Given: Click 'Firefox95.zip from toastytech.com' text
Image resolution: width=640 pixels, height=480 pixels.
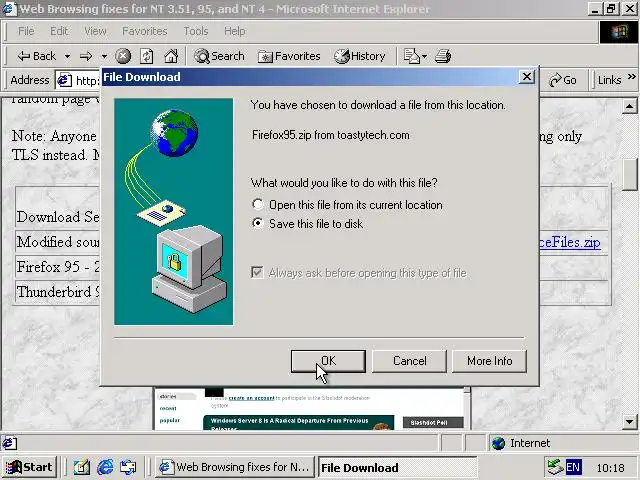Looking at the screenshot, I should [331, 135].
